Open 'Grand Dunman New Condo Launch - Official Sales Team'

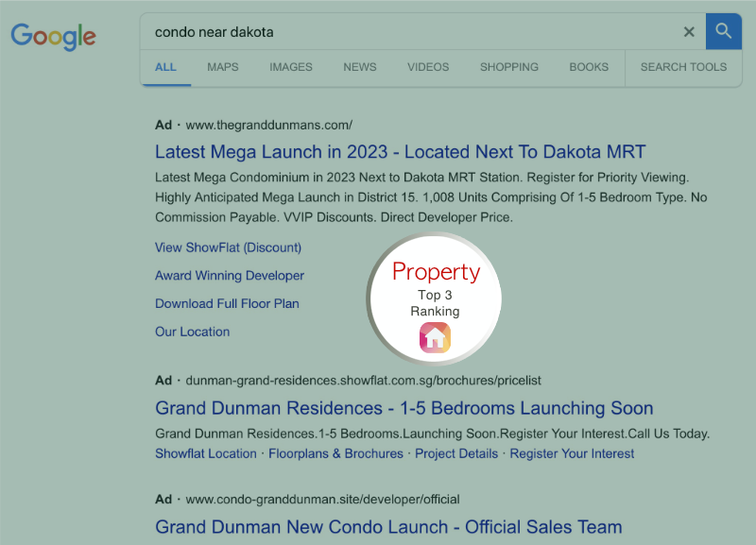coord(388,527)
